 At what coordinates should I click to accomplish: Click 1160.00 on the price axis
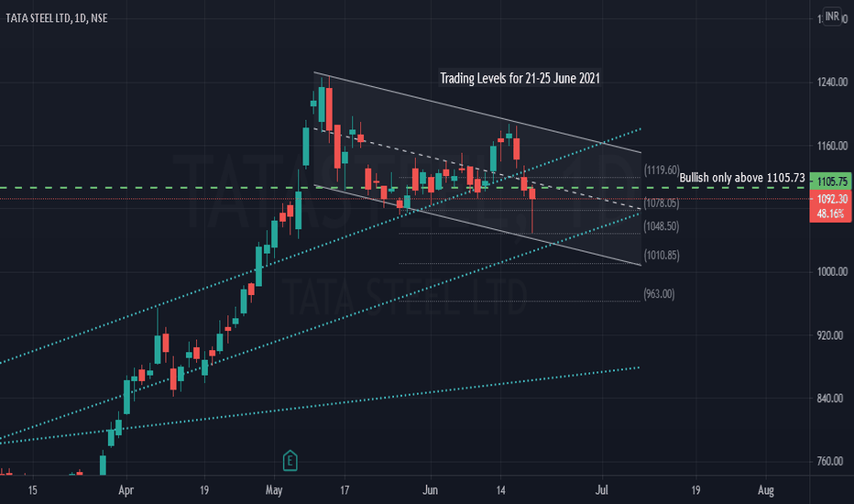coord(832,146)
